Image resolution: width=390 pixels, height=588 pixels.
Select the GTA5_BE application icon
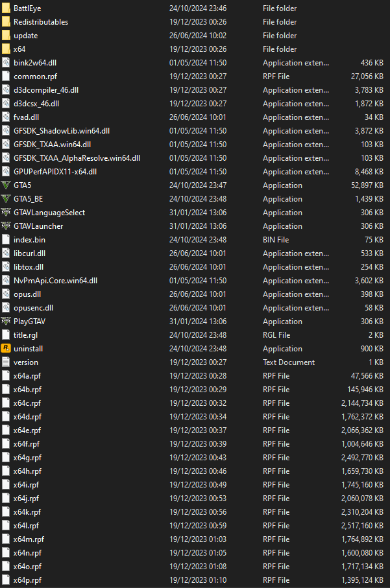[6, 199]
